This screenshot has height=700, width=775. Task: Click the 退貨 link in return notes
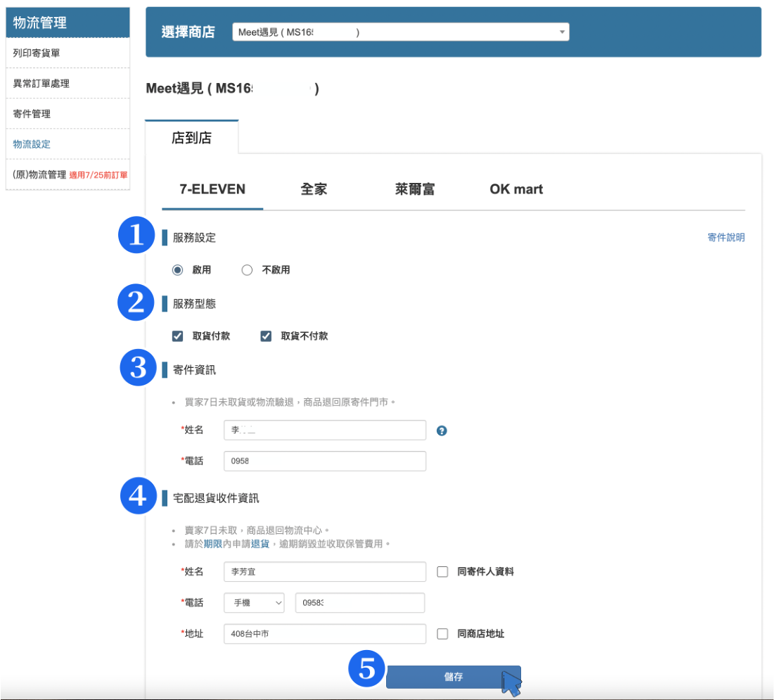coord(260,544)
